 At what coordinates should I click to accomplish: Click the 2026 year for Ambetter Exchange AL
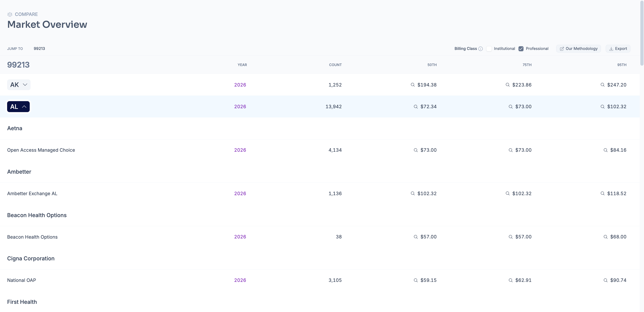[240, 193]
